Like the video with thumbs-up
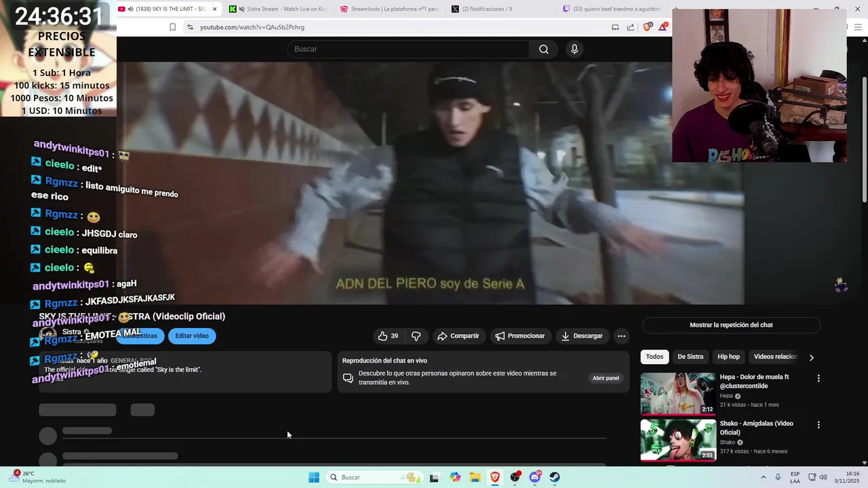The image size is (868, 488). point(388,335)
